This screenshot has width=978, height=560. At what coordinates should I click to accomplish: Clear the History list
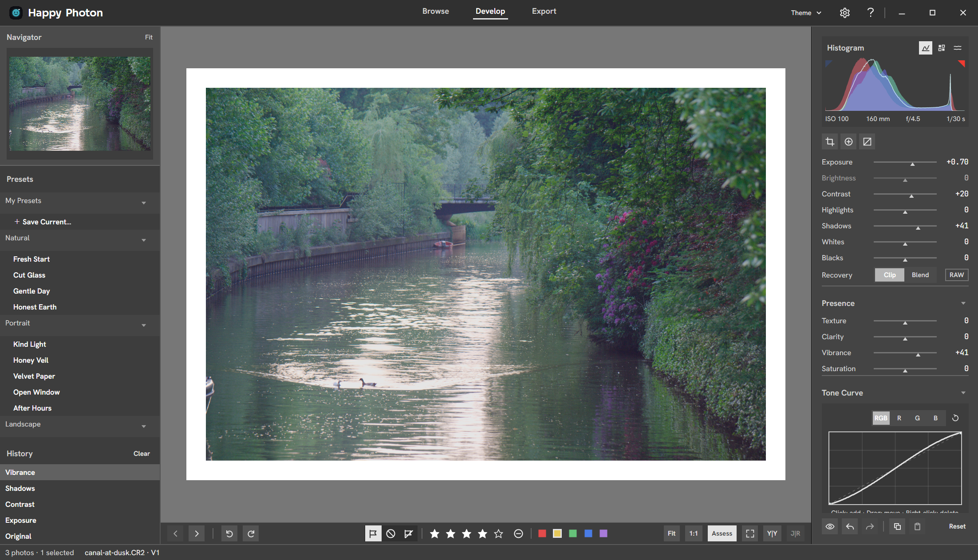point(142,454)
